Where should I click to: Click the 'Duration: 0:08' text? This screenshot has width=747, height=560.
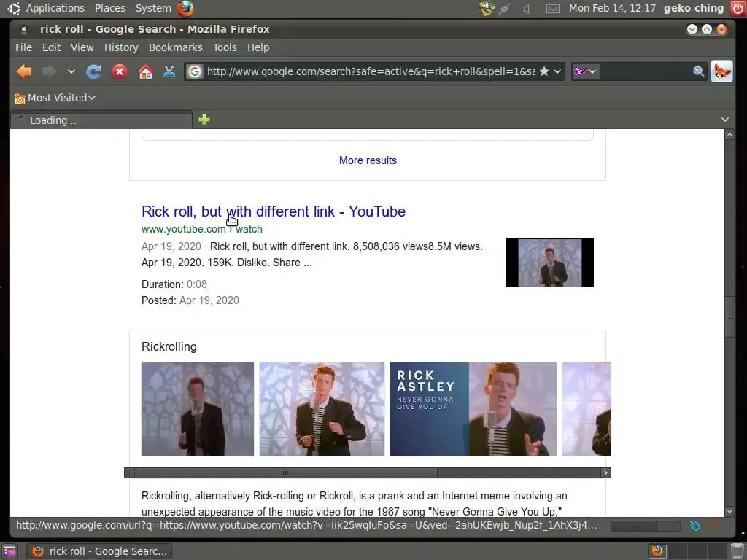pos(174,284)
